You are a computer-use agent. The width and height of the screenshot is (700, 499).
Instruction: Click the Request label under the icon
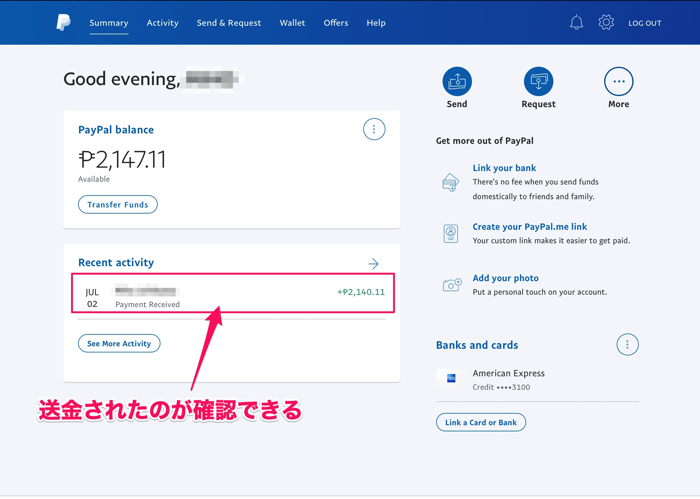click(x=538, y=104)
